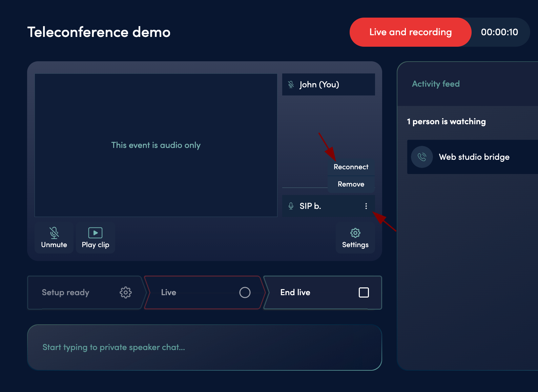The height and width of the screenshot is (392, 538).
Task: Click the End live square stop icon
Action: pyautogui.click(x=364, y=292)
